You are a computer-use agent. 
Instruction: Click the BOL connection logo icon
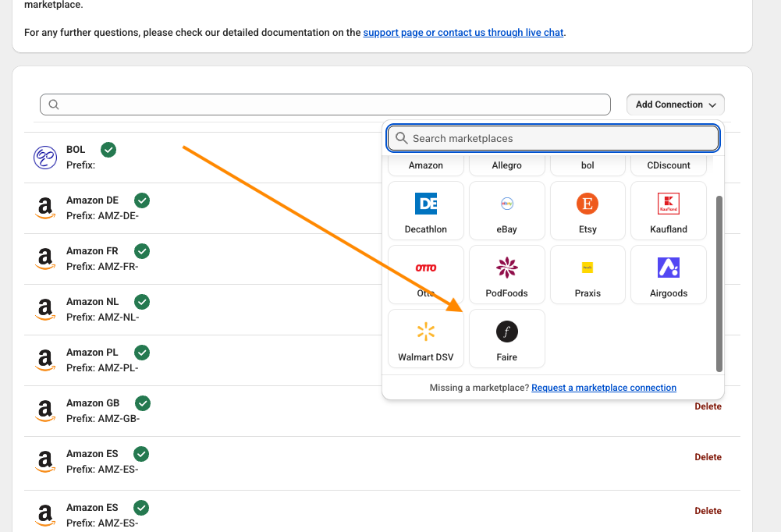(x=45, y=158)
